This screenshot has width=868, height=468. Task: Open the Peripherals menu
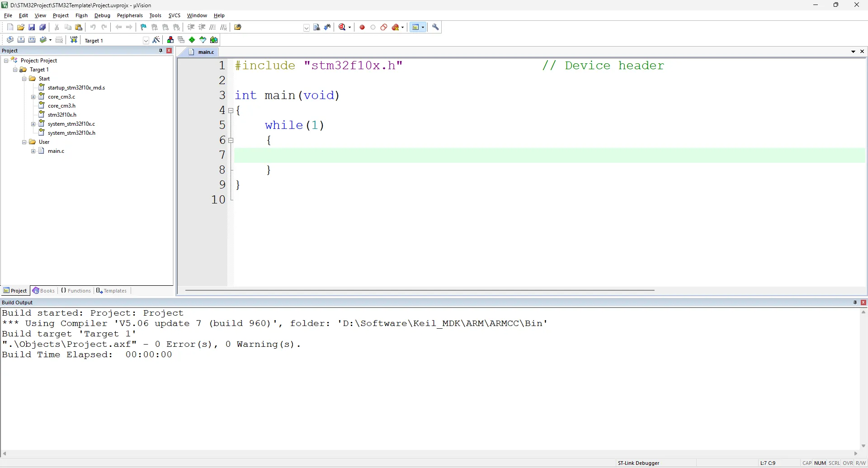point(130,15)
